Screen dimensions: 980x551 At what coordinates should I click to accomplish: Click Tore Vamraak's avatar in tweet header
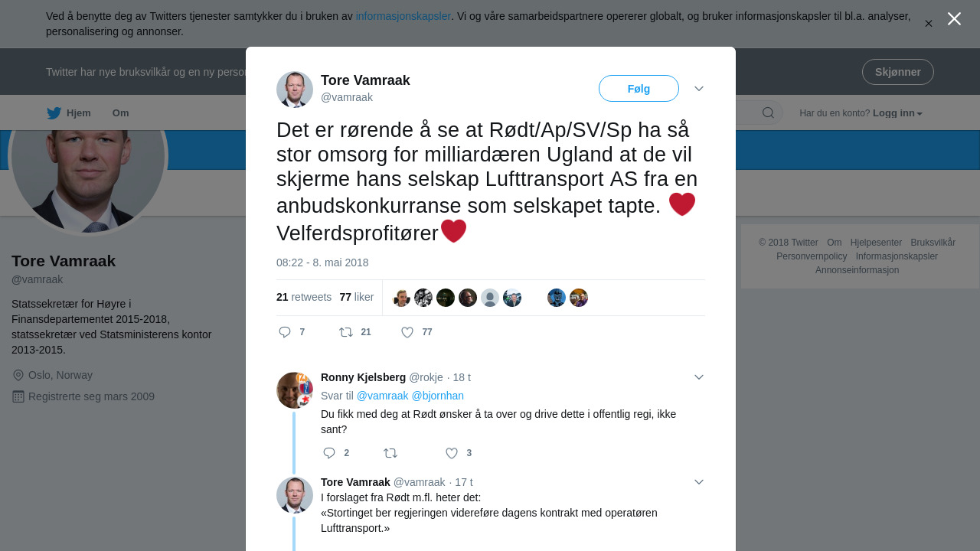tap(295, 90)
